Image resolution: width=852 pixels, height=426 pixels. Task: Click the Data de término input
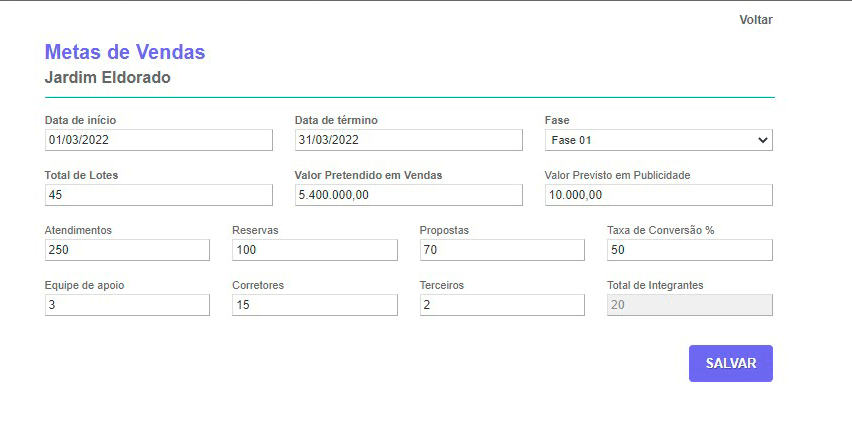tap(408, 140)
